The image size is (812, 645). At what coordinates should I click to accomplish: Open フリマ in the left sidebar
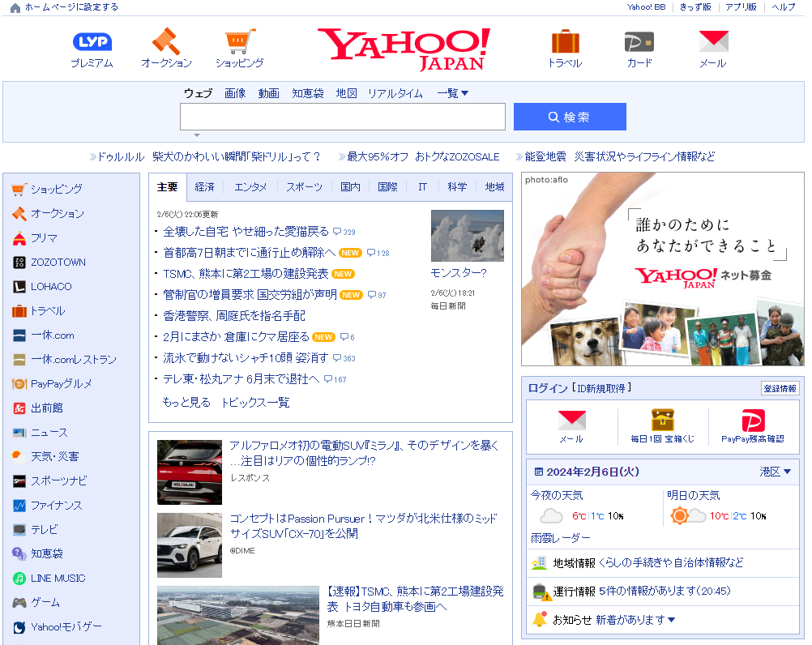pyautogui.click(x=44, y=238)
